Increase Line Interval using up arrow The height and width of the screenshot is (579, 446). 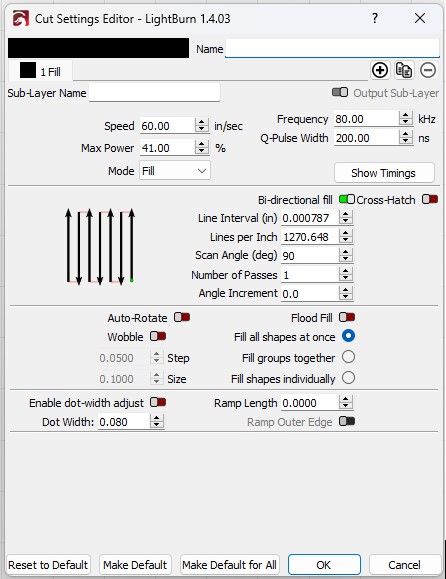click(346, 214)
